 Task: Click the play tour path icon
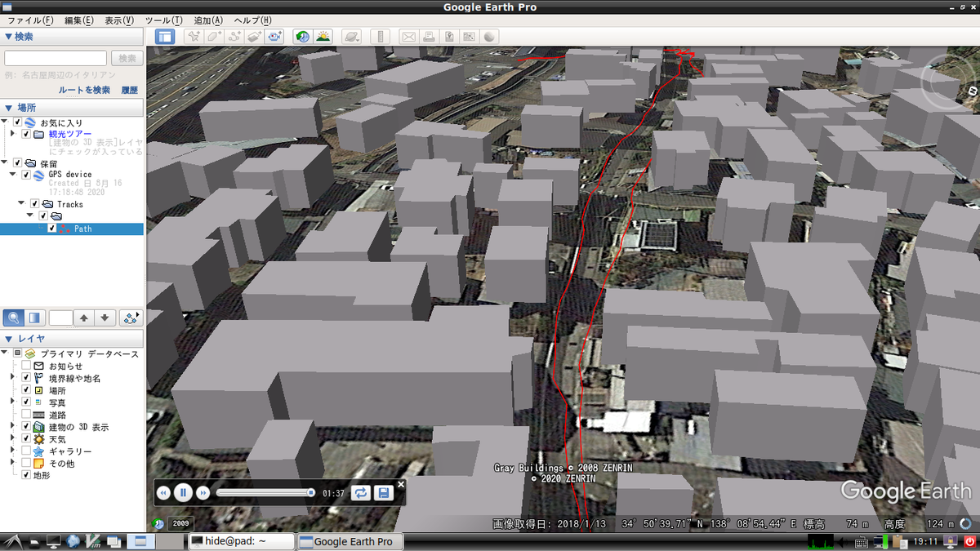131,318
